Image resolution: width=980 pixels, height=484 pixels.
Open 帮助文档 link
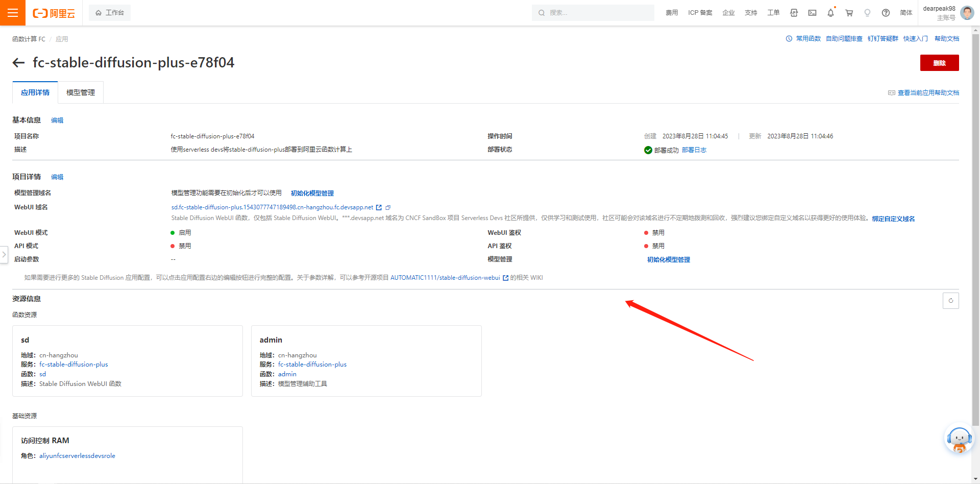pos(947,39)
